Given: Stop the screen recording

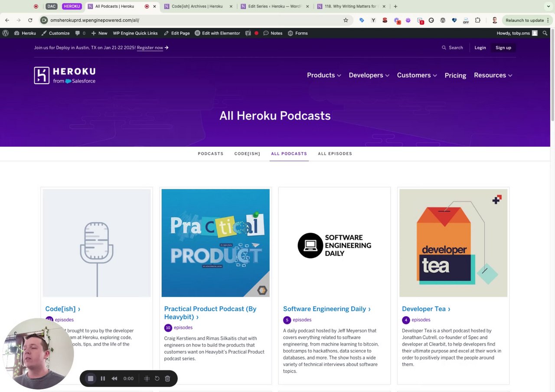Looking at the screenshot, I should tap(91, 379).
